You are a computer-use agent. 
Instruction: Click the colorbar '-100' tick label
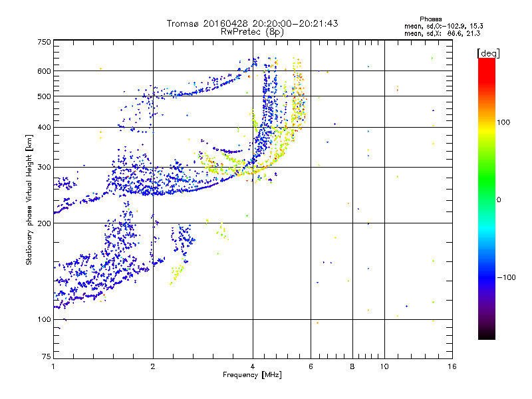click(506, 277)
